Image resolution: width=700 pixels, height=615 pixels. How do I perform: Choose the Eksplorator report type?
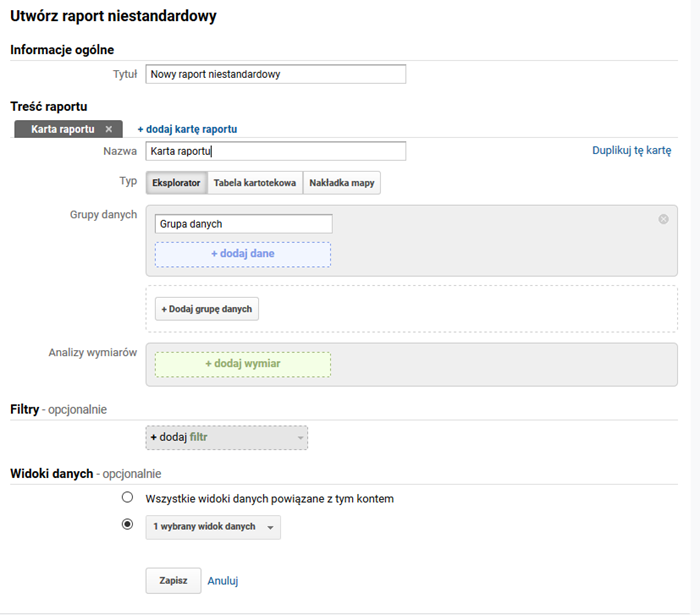pos(176,183)
